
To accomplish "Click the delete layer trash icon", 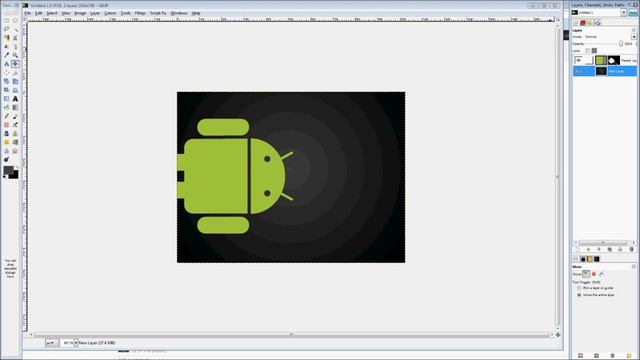I will 631,249.
